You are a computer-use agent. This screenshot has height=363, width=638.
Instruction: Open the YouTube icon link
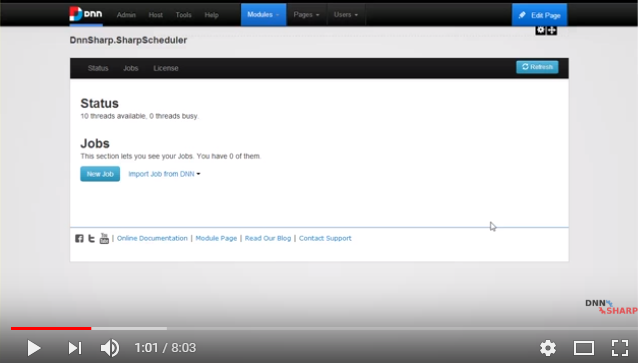[x=104, y=238]
